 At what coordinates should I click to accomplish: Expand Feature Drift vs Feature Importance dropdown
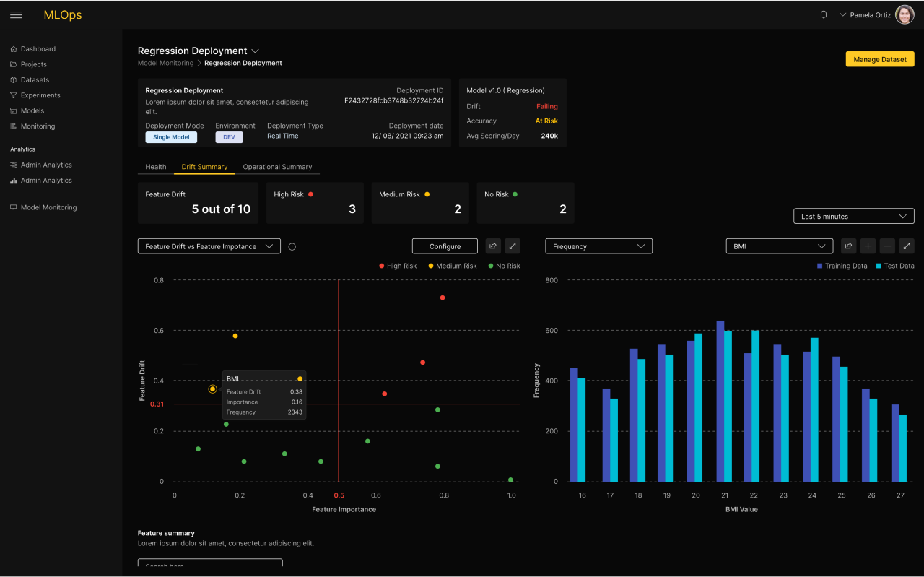click(209, 246)
